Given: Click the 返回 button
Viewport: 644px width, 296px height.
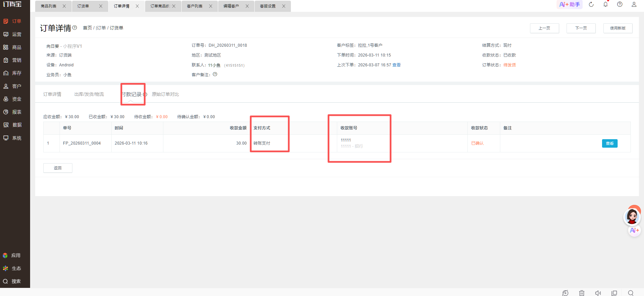Looking at the screenshot, I should pos(58,168).
